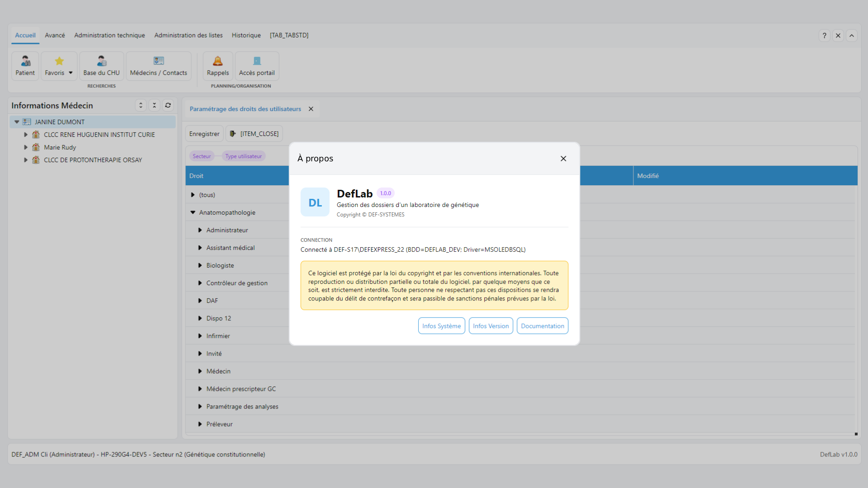Click the Infos Version button
Image resolution: width=868 pixels, height=488 pixels.
(x=491, y=326)
